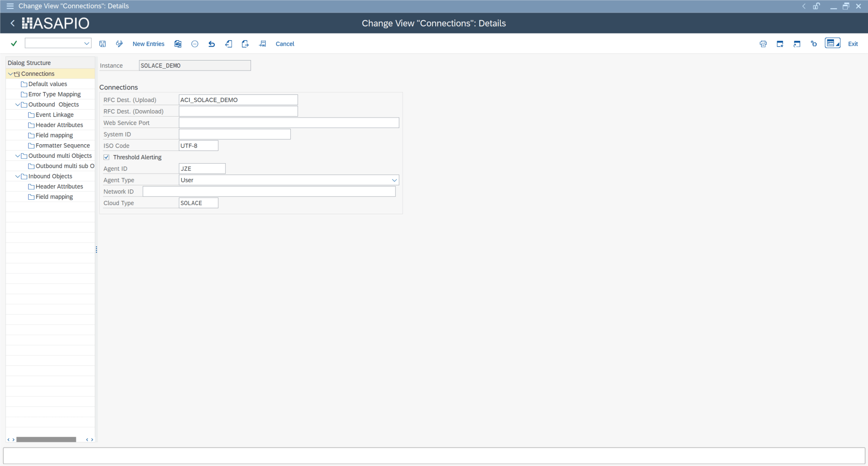Open the Agent Type dropdown
This screenshot has width=868, height=466.
394,180
